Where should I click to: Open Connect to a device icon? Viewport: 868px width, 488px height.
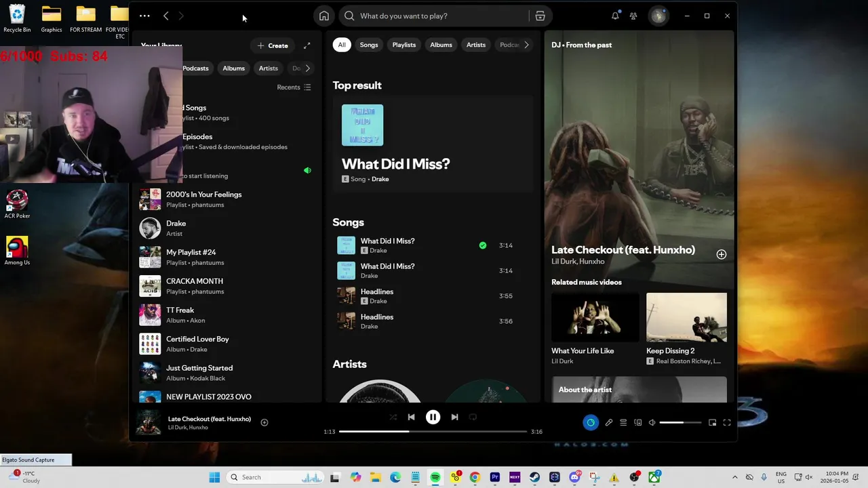[x=637, y=422]
